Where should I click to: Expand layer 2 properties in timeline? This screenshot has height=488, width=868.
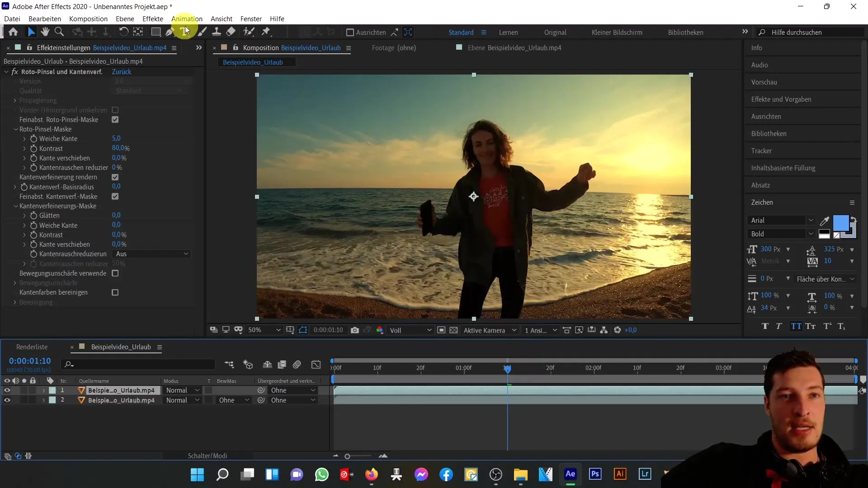tap(44, 400)
